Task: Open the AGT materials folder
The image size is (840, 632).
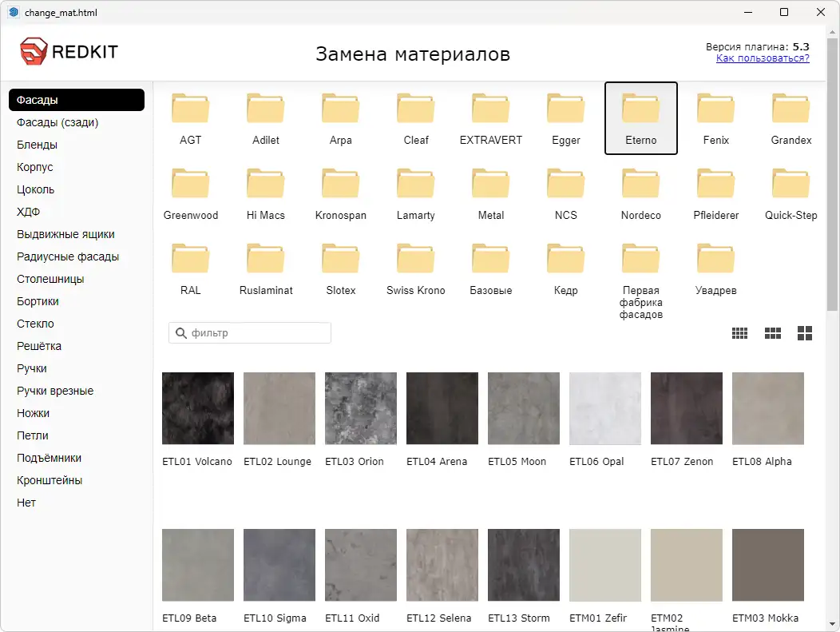Action: point(190,112)
